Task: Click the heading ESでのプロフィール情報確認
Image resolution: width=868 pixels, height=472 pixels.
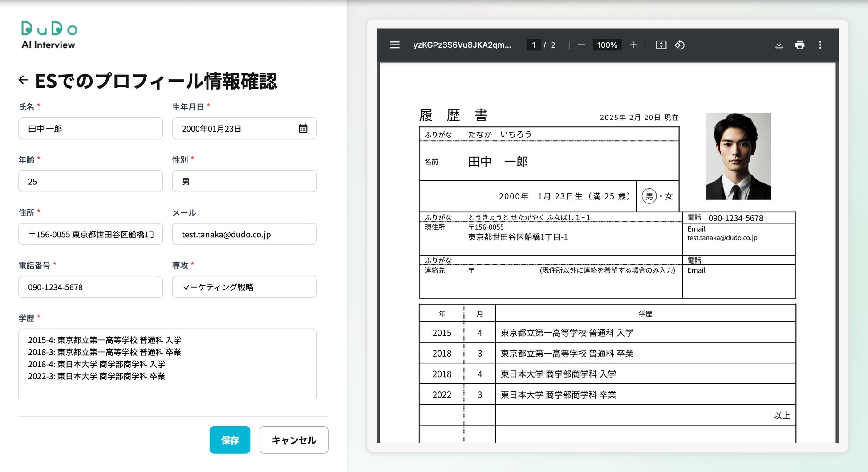Action: (x=156, y=81)
